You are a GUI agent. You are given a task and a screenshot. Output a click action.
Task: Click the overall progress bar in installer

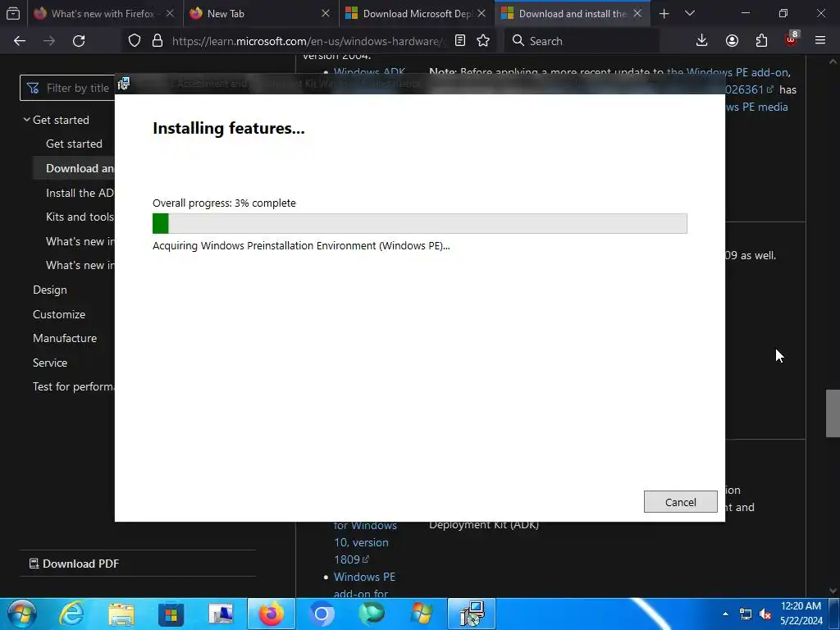(x=419, y=223)
